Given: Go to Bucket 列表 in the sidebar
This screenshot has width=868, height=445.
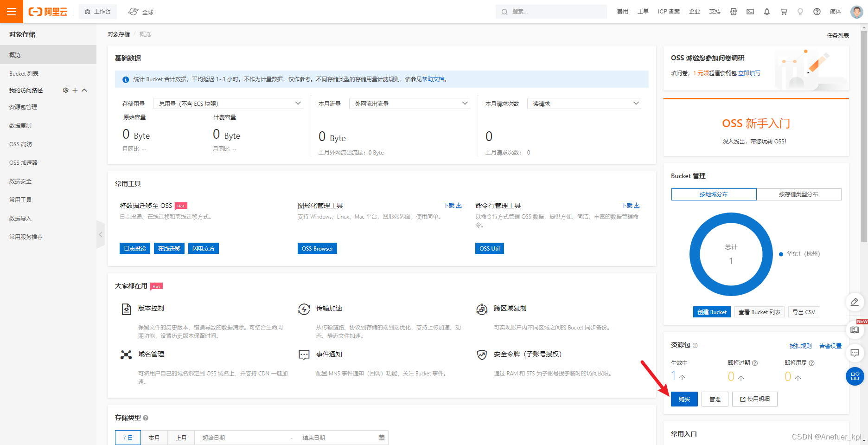Looking at the screenshot, I should pyautogui.click(x=23, y=73).
